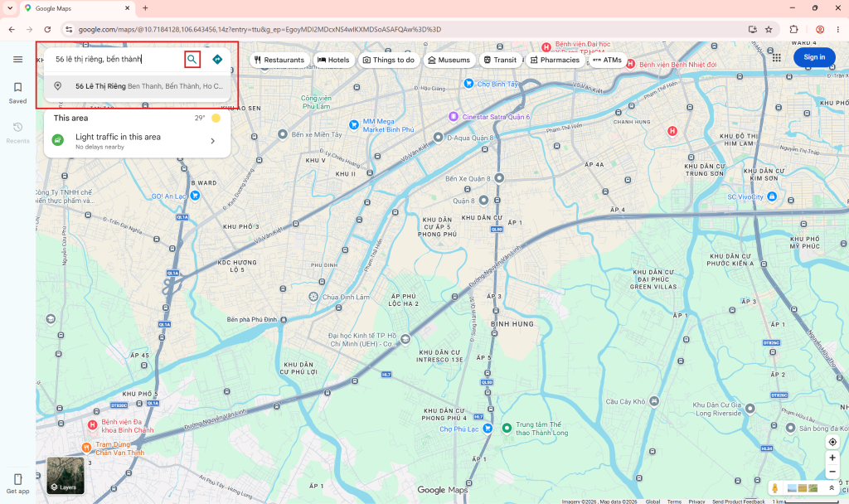Filter map by Pharmacies

[x=555, y=60]
